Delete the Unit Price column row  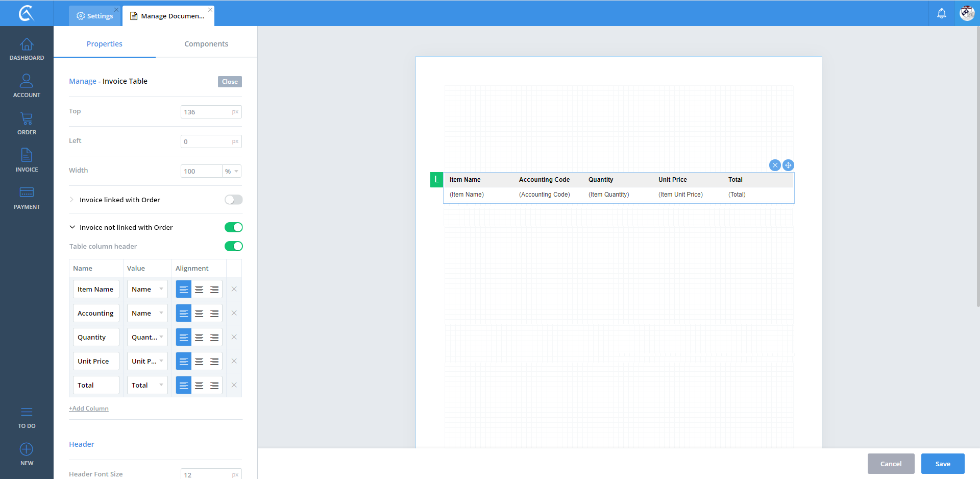point(234,361)
